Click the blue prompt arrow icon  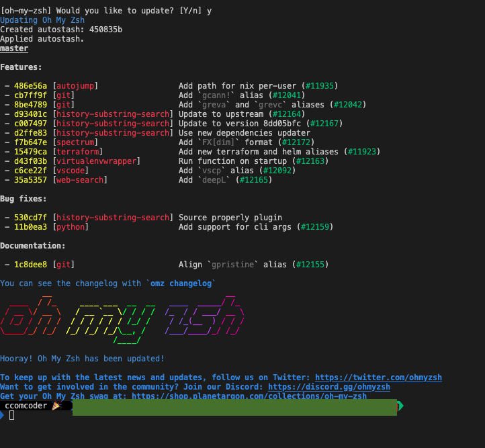2,415
